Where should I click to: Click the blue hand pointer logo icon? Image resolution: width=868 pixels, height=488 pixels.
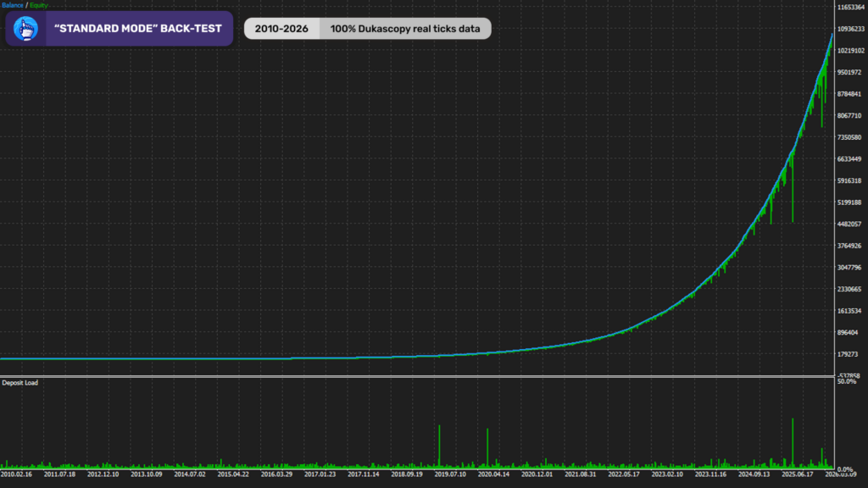pyautogui.click(x=25, y=29)
